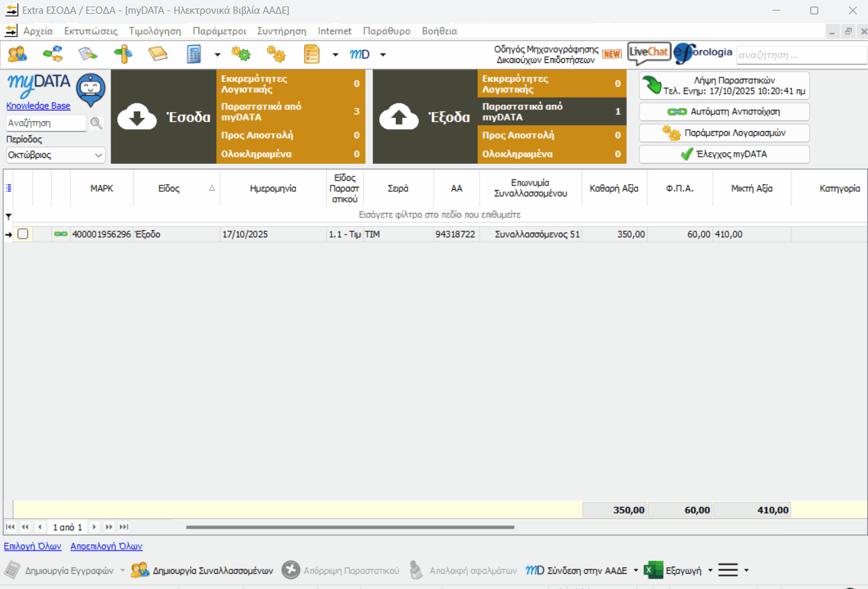The height and width of the screenshot is (589, 868).
Task: Click the green and orange gears icon
Action: tap(241, 54)
